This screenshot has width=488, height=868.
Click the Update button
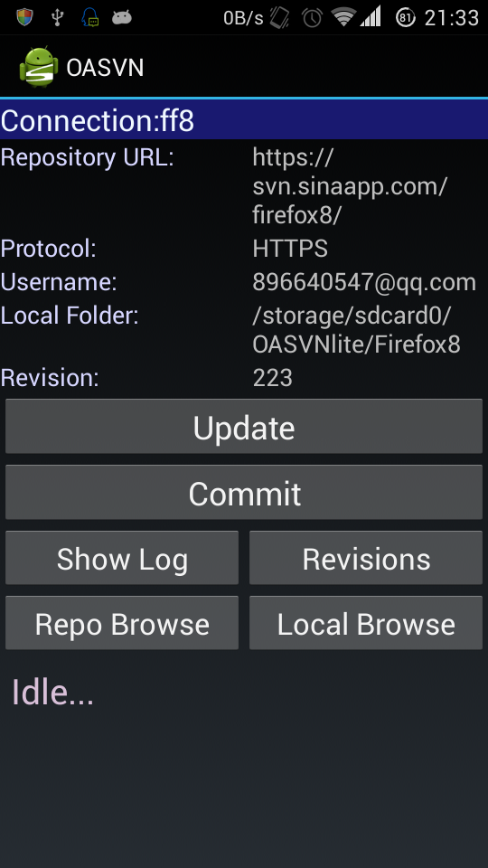(244, 426)
